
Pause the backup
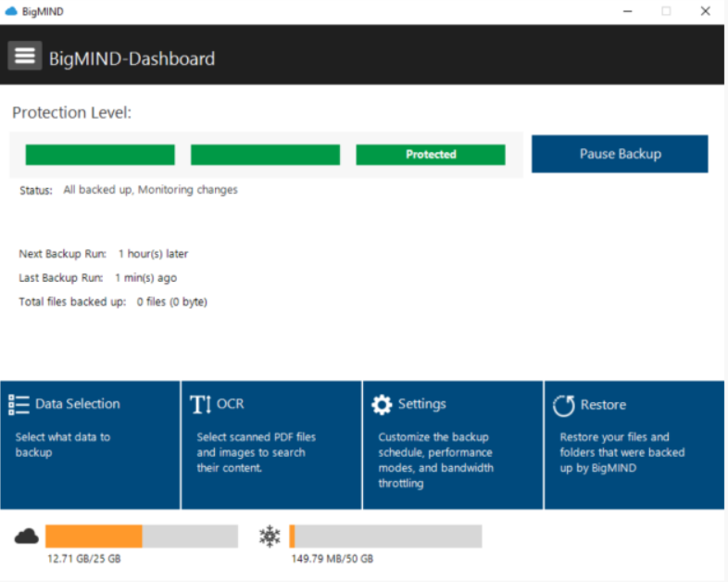[620, 154]
